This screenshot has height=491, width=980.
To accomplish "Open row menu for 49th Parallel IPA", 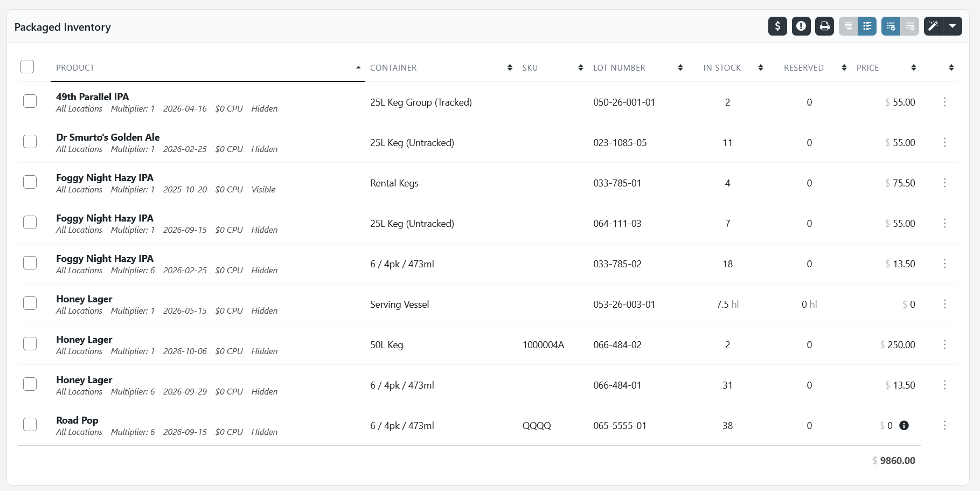I will pyautogui.click(x=944, y=102).
